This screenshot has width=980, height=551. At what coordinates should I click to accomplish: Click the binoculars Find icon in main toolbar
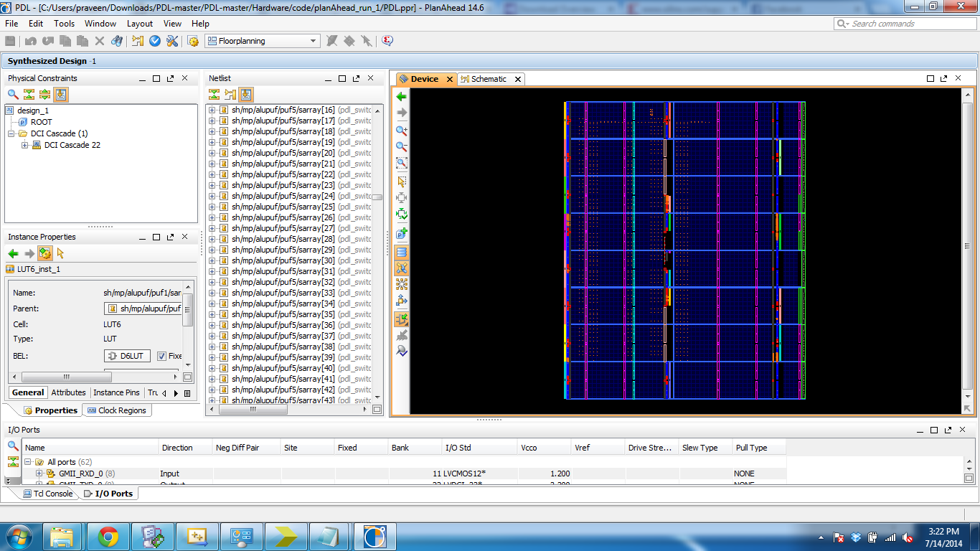[117, 41]
